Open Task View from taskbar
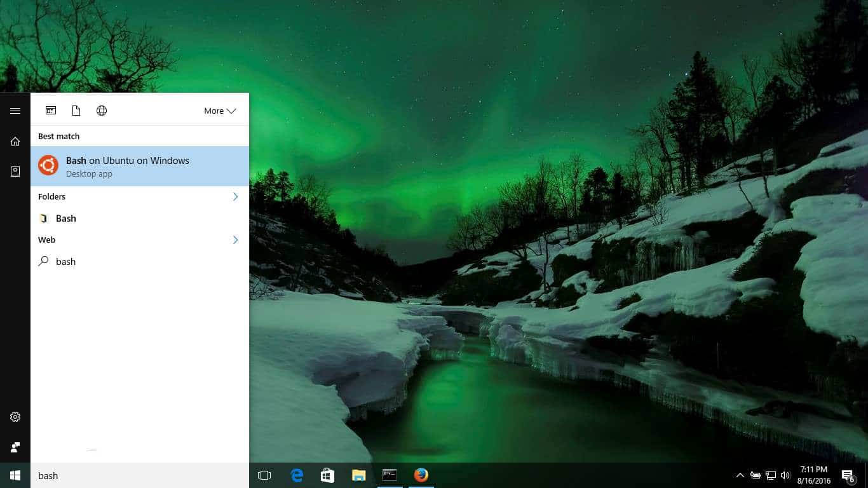The width and height of the screenshot is (868, 488). [264, 475]
